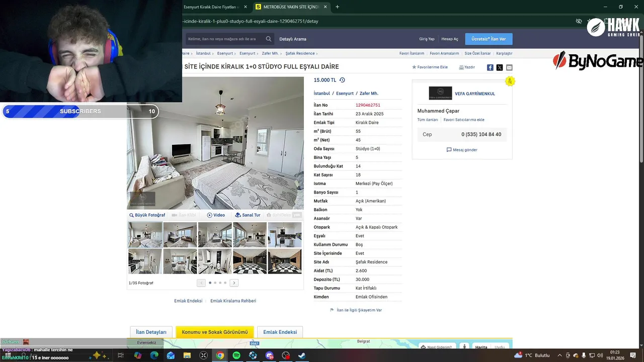Open Sanal Tur virtual tour

(x=248, y=215)
